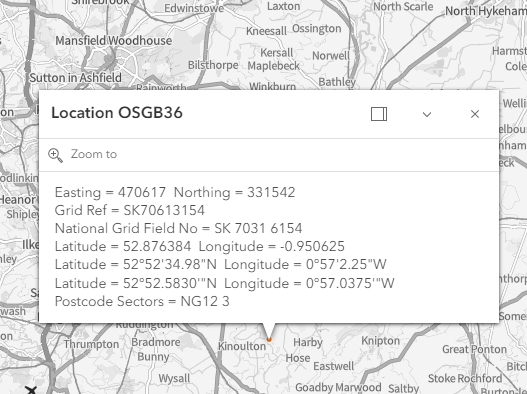Dock the Location OSGB36 popup
This screenshot has height=394, width=527.
[379, 114]
